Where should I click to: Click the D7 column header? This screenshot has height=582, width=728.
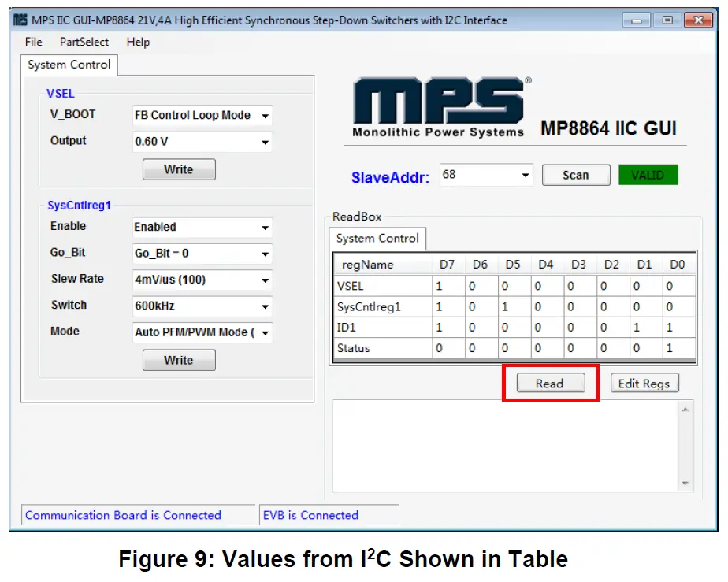[x=447, y=265]
